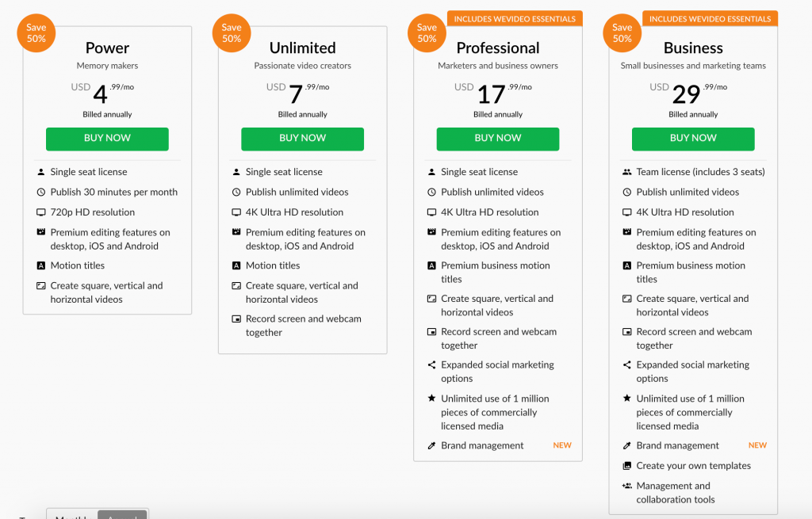
Task: Purchase the Business plan with Buy Now
Action: click(693, 139)
